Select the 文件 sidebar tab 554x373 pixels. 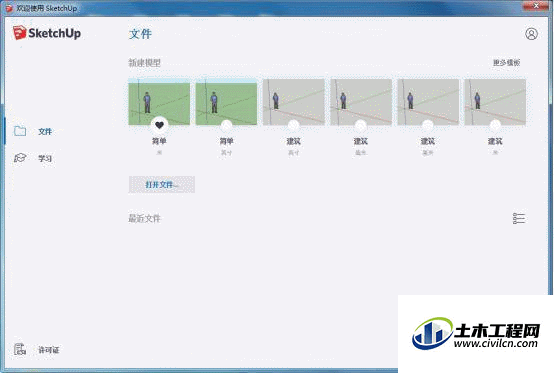45,131
